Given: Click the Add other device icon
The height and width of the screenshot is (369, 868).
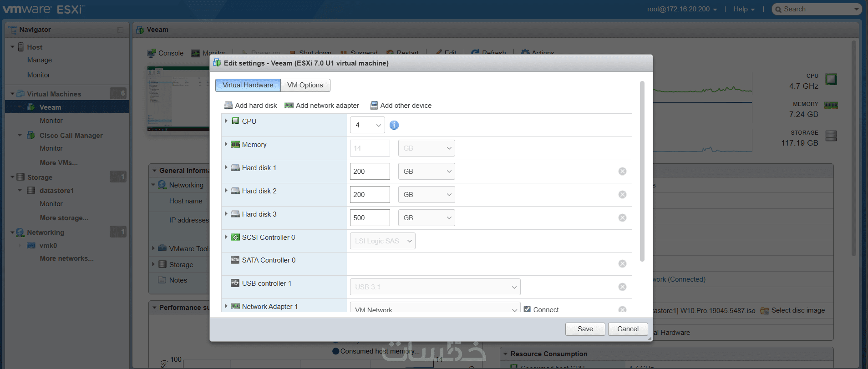Looking at the screenshot, I should pos(374,106).
